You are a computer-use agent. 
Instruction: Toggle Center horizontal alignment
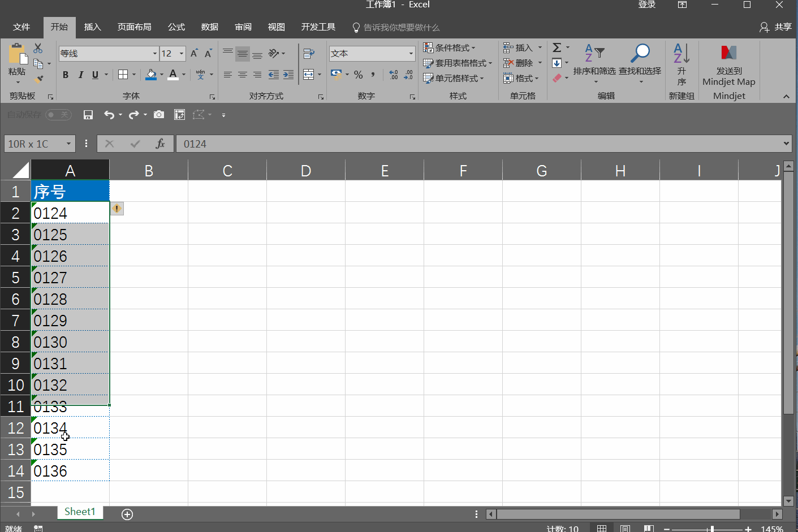coord(243,75)
